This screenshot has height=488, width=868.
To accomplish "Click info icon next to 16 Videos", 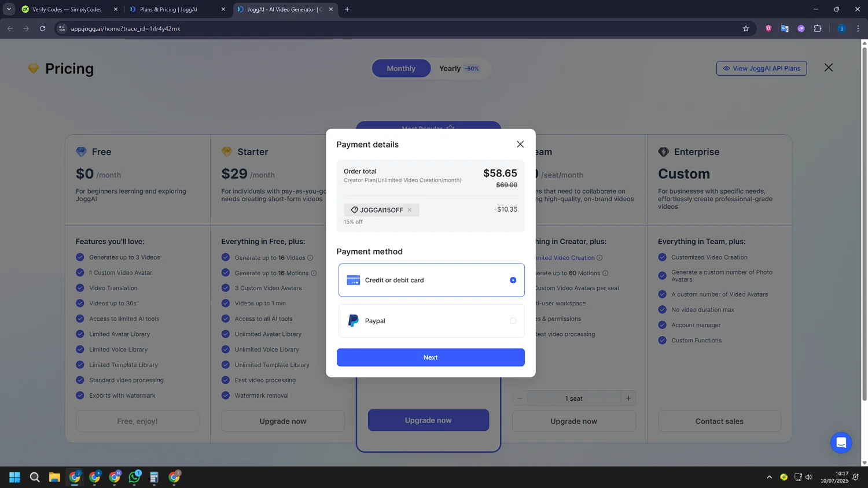I will [x=310, y=258].
